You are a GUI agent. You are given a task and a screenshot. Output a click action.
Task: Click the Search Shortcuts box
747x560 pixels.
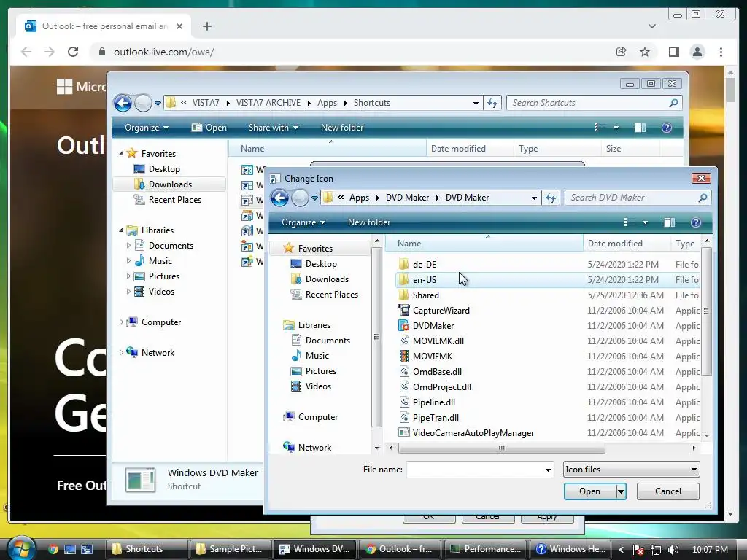pyautogui.click(x=594, y=103)
